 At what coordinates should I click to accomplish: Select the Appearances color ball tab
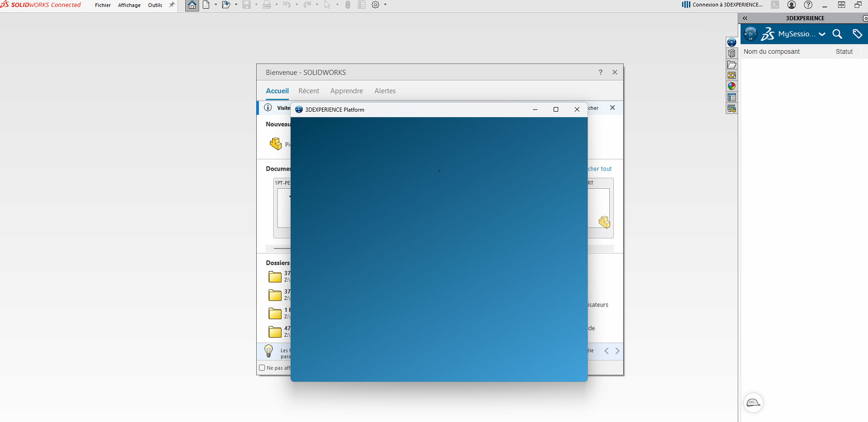(x=731, y=86)
